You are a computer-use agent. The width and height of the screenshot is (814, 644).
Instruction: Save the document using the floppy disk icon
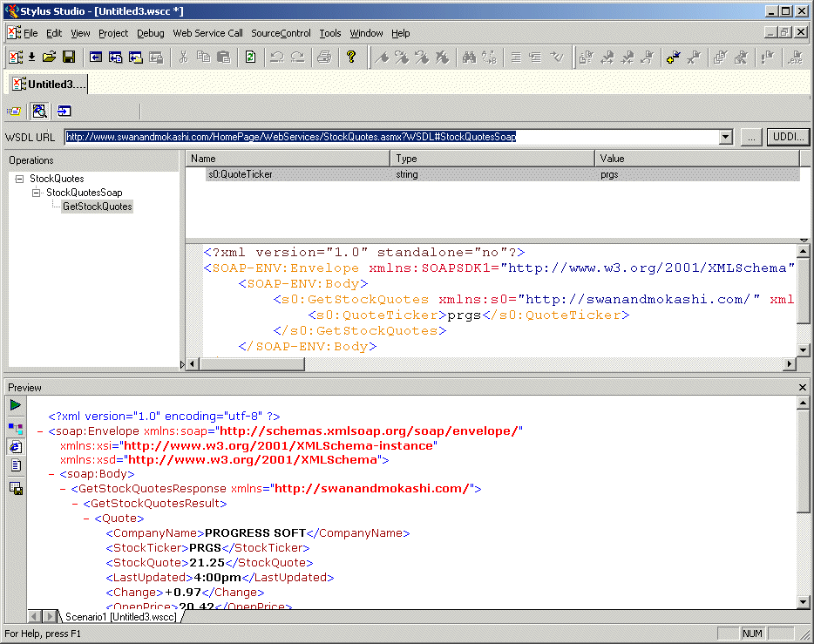(x=68, y=58)
